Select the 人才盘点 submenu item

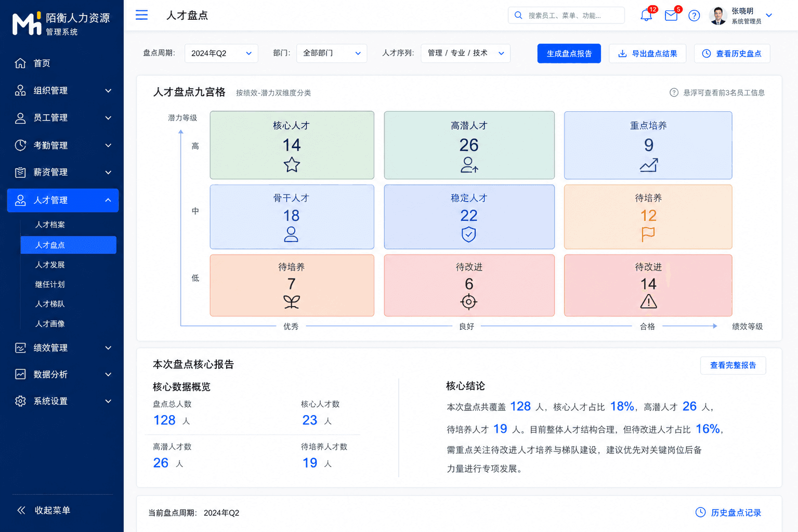(x=68, y=245)
